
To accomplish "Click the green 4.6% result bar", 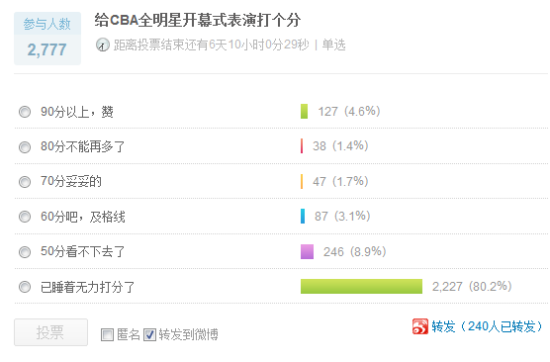I will [304, 112].
